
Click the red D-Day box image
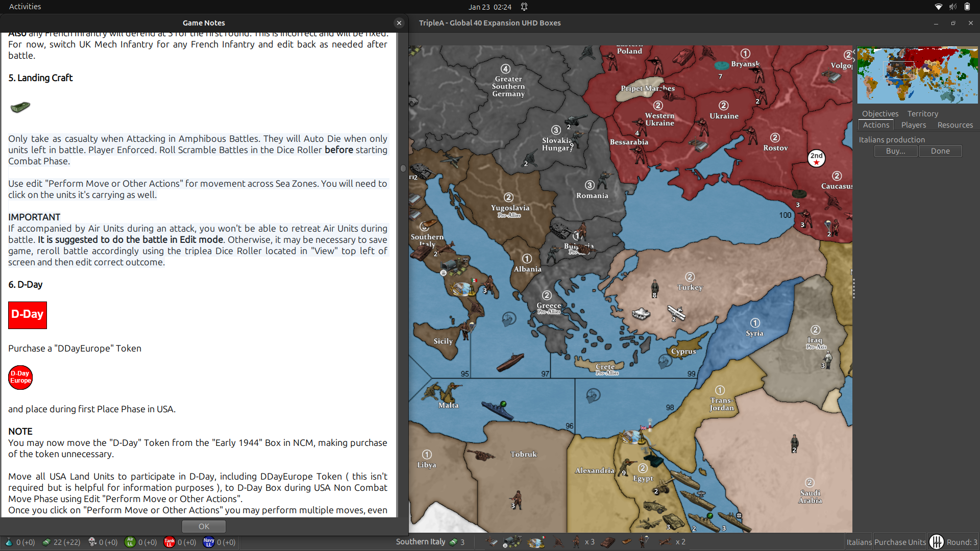[28, 315]
